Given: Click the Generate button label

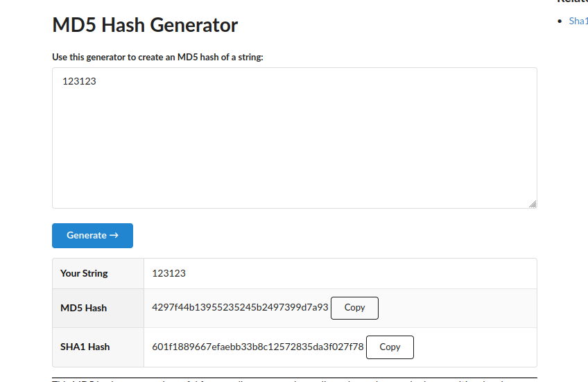Looking at the screenshot, I should pos(87,235).
